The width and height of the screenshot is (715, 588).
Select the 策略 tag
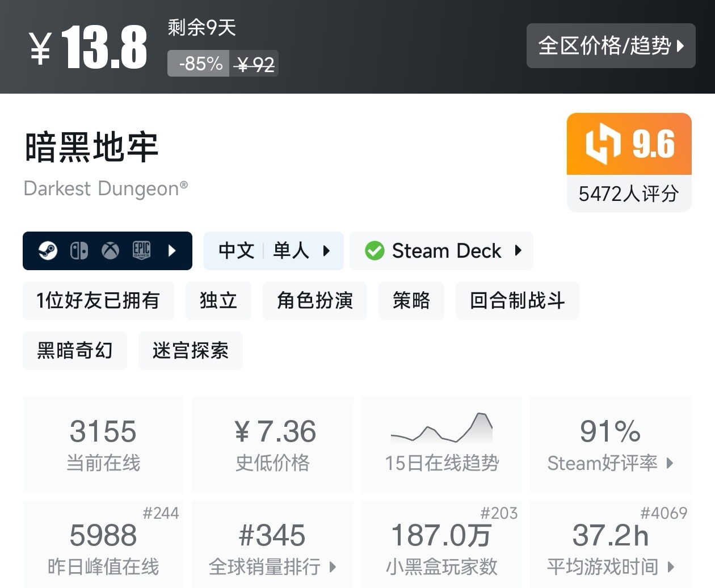[x=411, y=300]
